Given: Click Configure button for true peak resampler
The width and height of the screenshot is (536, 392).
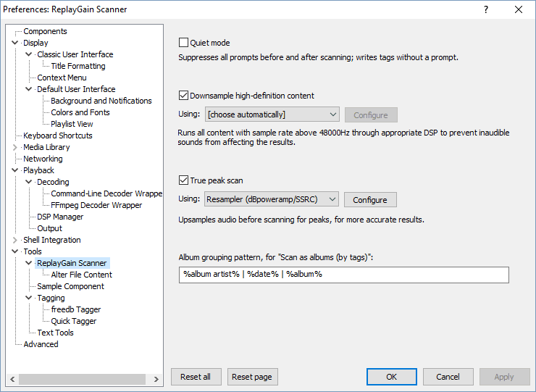Looking at the screenshot, I should coord(370,200).
